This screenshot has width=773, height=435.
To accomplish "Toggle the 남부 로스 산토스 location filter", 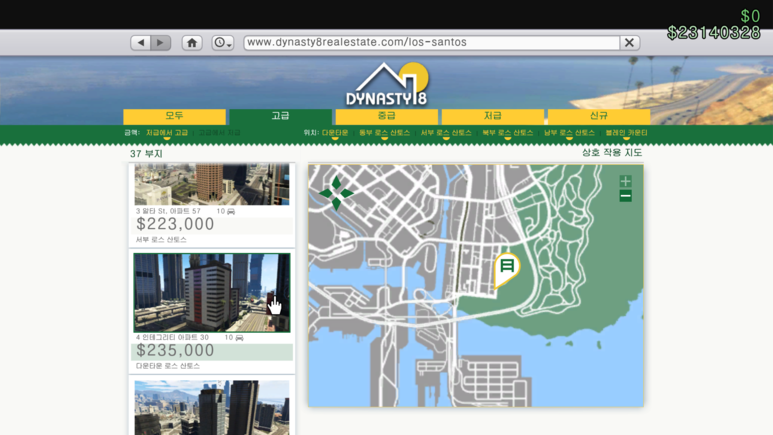I will pyautogui.click(x=569, y=133).
